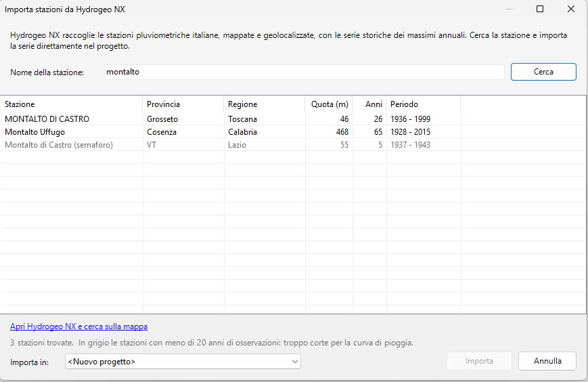Open the Apri Hydrogeo NX map link
588x382 pixels.
click(x=78, y=326)
